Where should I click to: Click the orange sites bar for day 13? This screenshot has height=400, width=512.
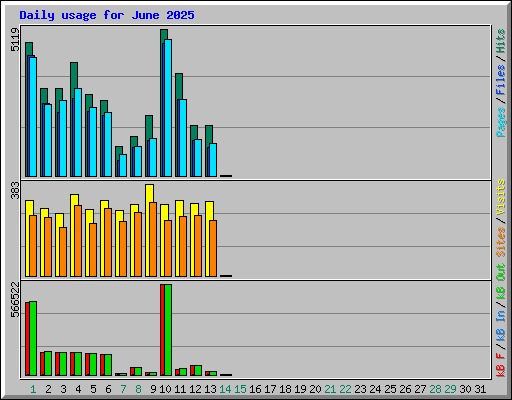pos(213,248)
